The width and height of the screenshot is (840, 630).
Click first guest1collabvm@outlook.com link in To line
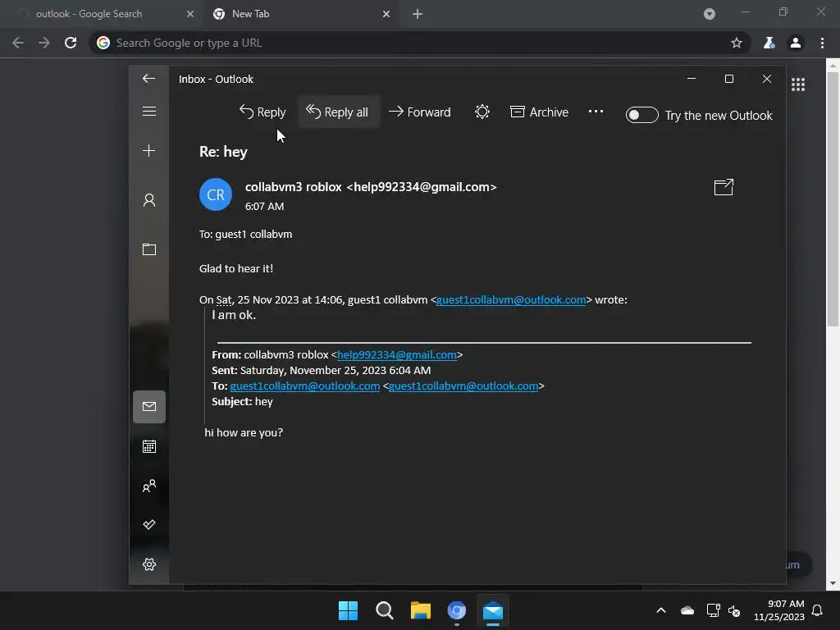[x=305, y=386]
